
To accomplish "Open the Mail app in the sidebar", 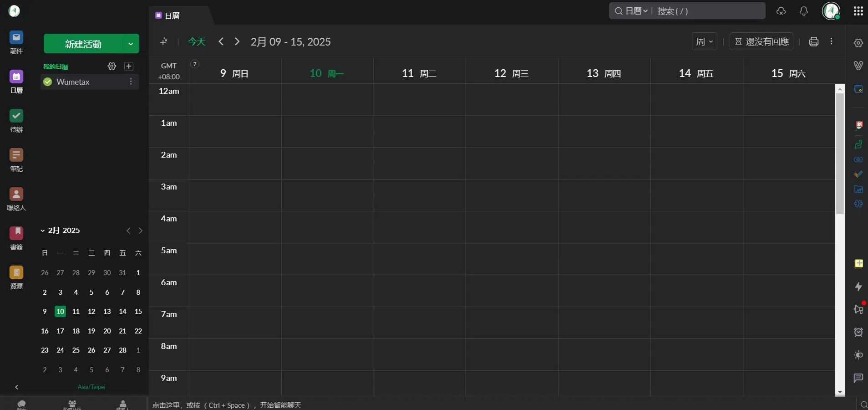I will [16, 38].
